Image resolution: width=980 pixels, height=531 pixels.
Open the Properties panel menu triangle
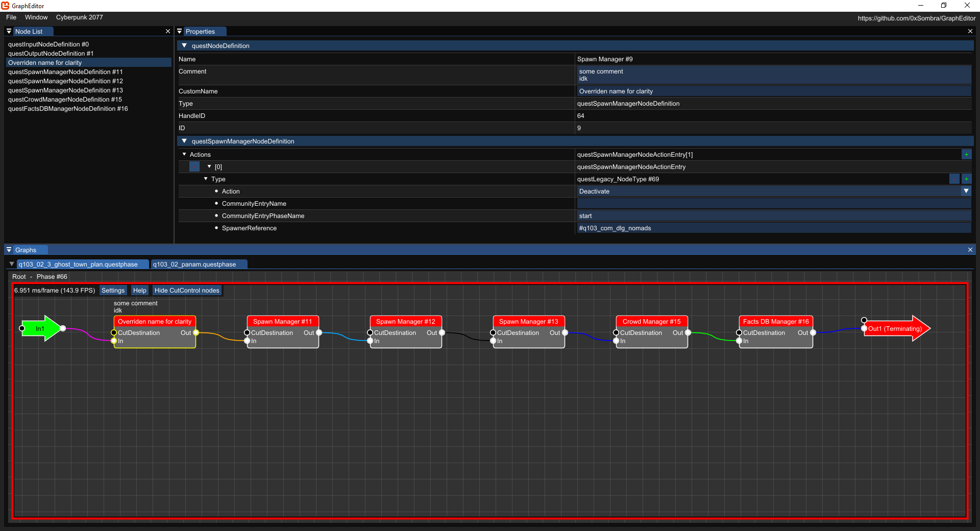point(179,31)
